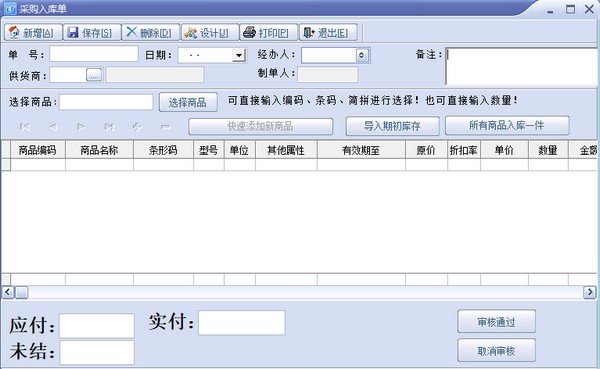
Task: Select the 有效期至 column header
Action: tap(361, 150)
